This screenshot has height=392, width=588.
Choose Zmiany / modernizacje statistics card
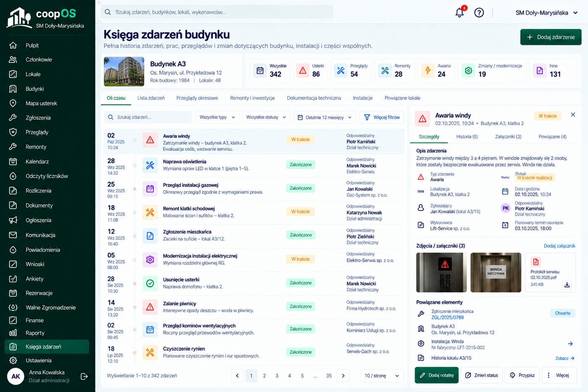(x=492, y=71)
